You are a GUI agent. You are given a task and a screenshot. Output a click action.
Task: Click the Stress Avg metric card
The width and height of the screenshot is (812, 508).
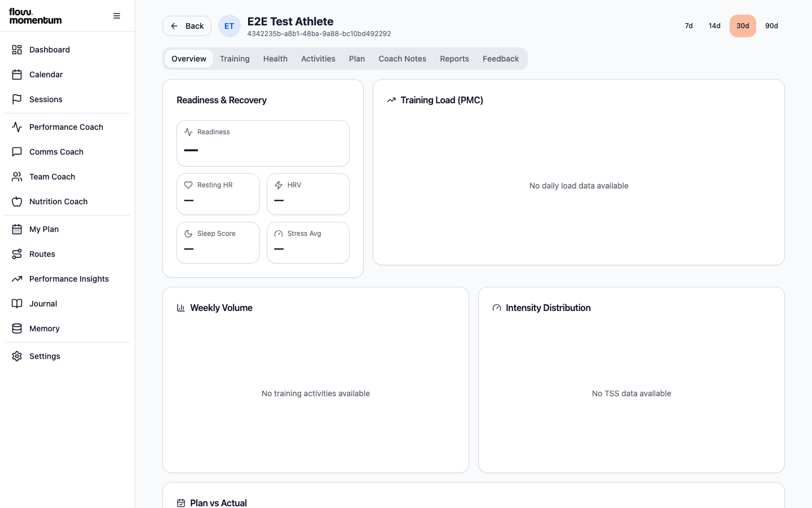[x=308, y=243]
